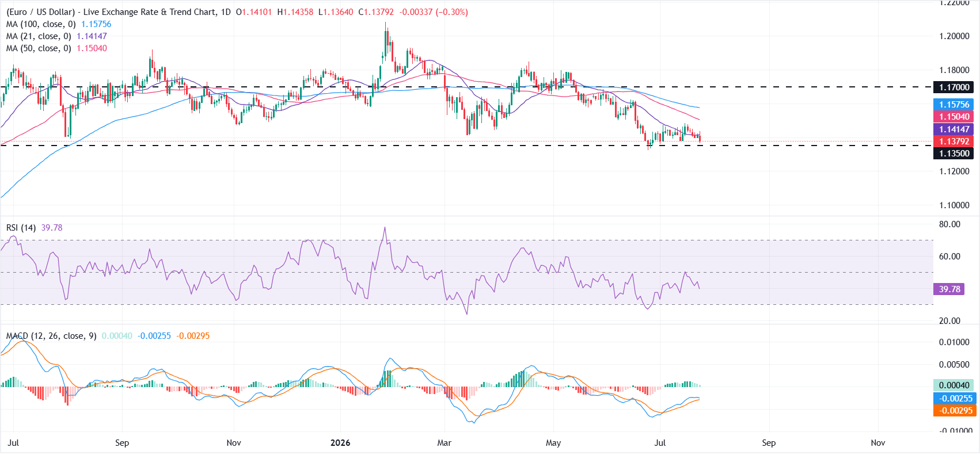This screenshot has width=980, height=455.
Task: Click the MACD legend value 0.00040
Action: click(117, 336)
